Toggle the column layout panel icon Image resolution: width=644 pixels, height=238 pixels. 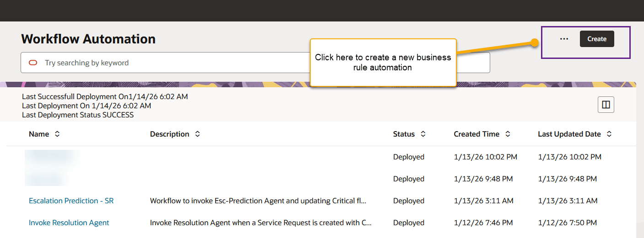click(606, 105)
